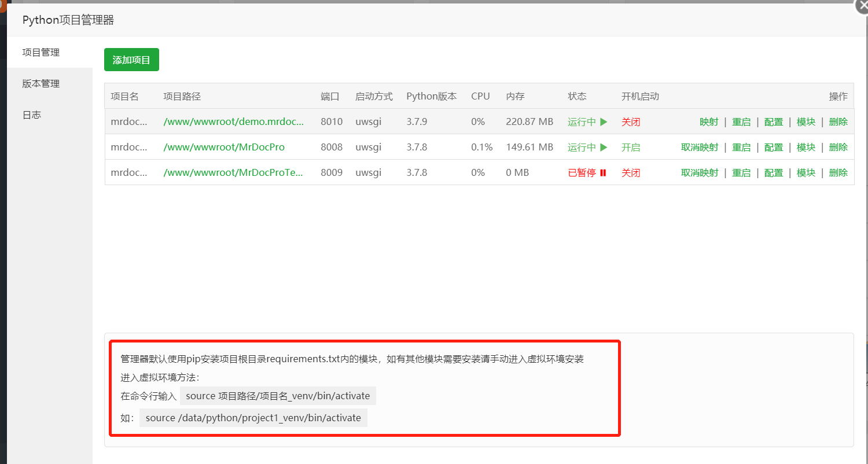
Task: Click the running play icon for MrDocPro project
Action: coord(604,148)
